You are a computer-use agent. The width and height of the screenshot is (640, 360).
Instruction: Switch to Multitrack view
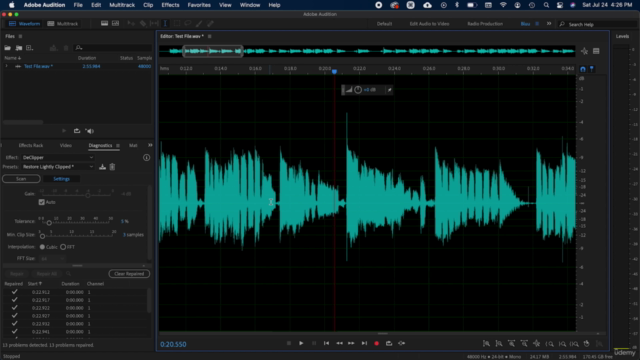63,24
